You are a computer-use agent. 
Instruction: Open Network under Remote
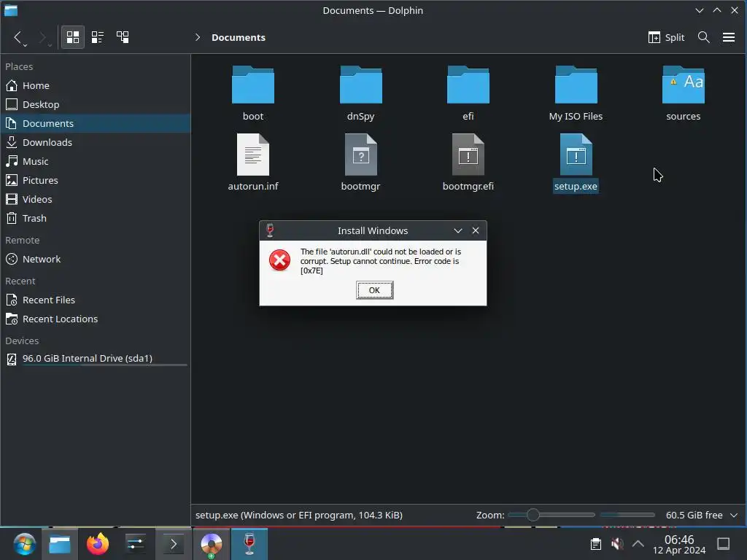click(x=96, y=259)
